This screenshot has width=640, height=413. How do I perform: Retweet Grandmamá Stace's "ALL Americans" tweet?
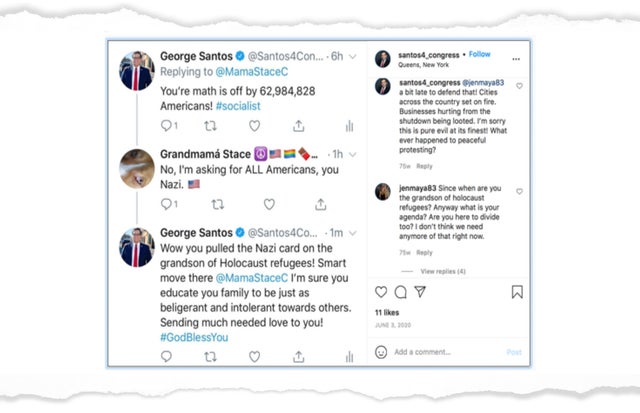210,204
